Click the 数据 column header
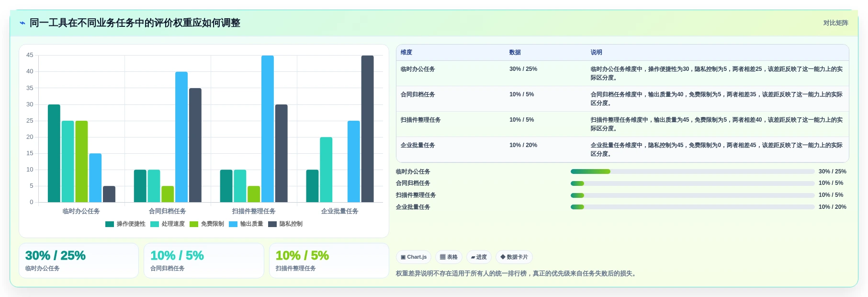The height and width of the screenshot is (297, 868). click(515, 52)
